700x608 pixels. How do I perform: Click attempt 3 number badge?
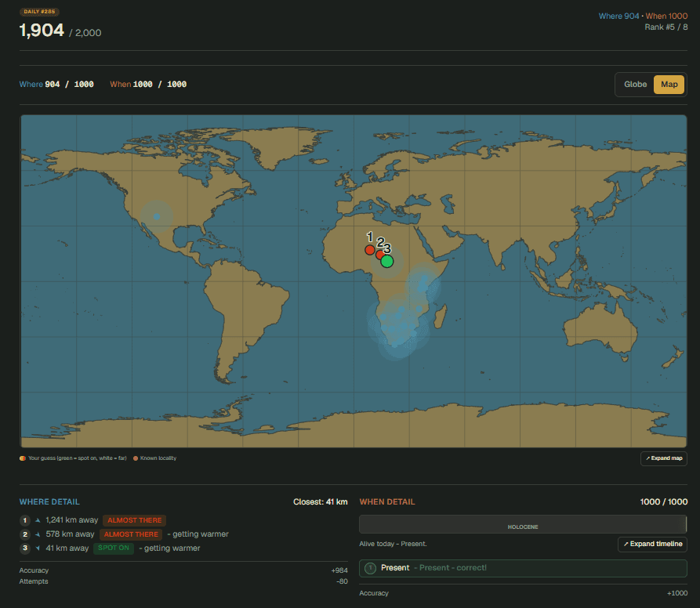pyautogui.click(x=25, y=548)
